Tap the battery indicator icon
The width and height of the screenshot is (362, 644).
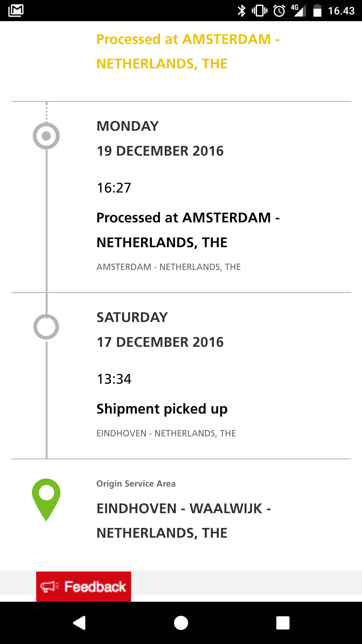[317, 11]
